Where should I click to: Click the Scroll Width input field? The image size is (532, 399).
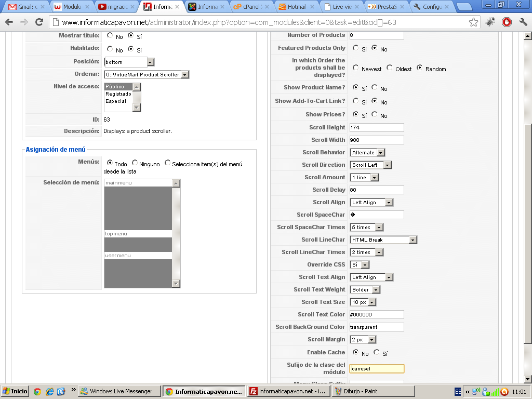tap(377, 140)
